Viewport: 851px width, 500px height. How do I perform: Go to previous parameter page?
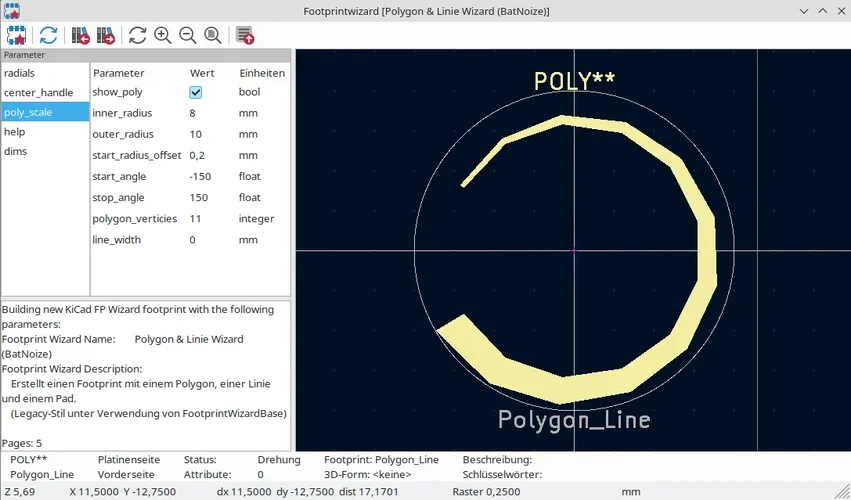pos(81,35)
